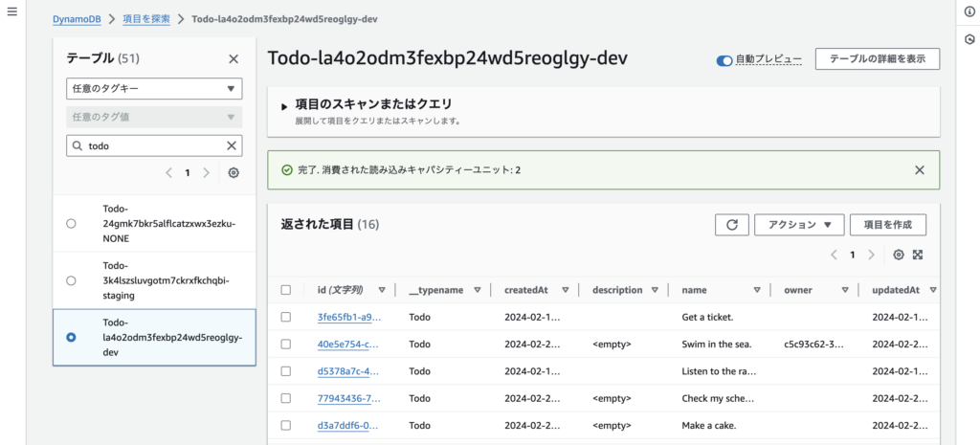Expand returned items table to fullscreen
This screenshot has width=980, height=445.
918,255
